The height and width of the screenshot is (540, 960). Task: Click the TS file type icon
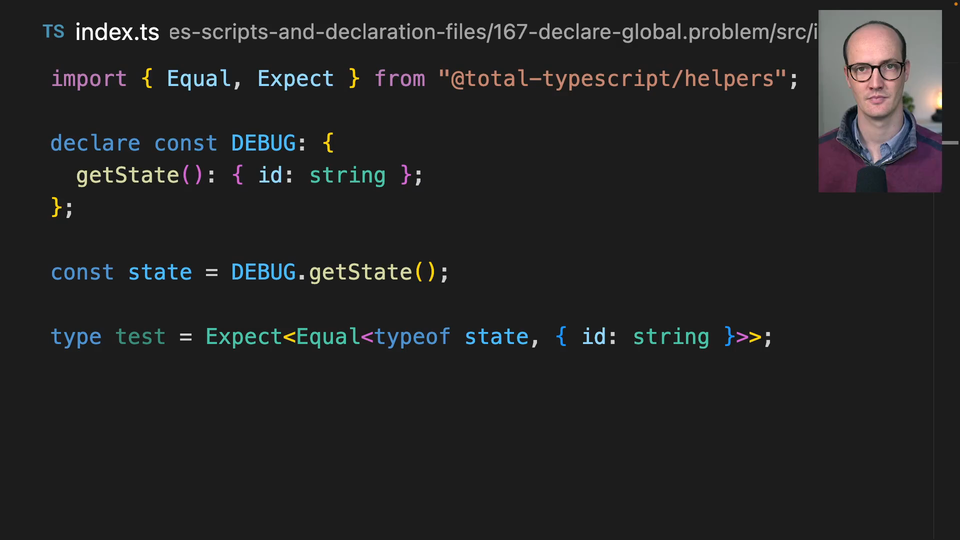[53, 32]
